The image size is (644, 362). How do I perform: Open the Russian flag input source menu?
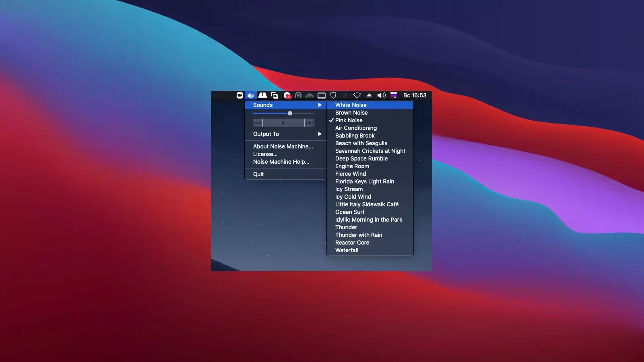(394, 95)
